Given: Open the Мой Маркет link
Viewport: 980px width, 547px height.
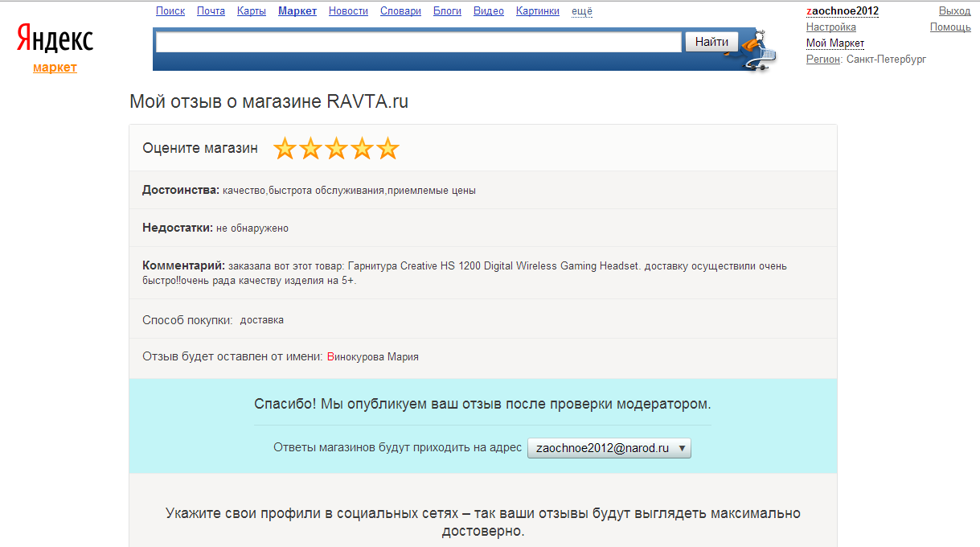Looking at the screenshot, I should pos(835,43).
